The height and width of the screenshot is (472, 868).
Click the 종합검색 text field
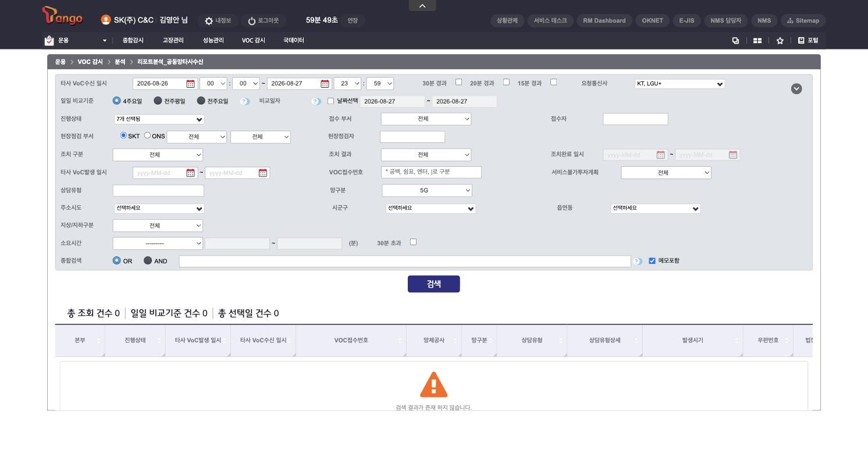[x=405, y=262]
